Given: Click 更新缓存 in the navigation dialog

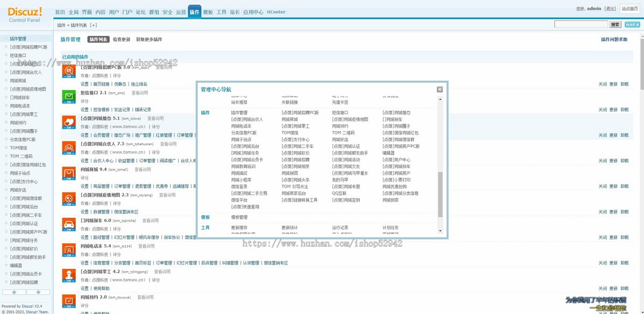Looking at the screenshot, I should tap(239, 227).
